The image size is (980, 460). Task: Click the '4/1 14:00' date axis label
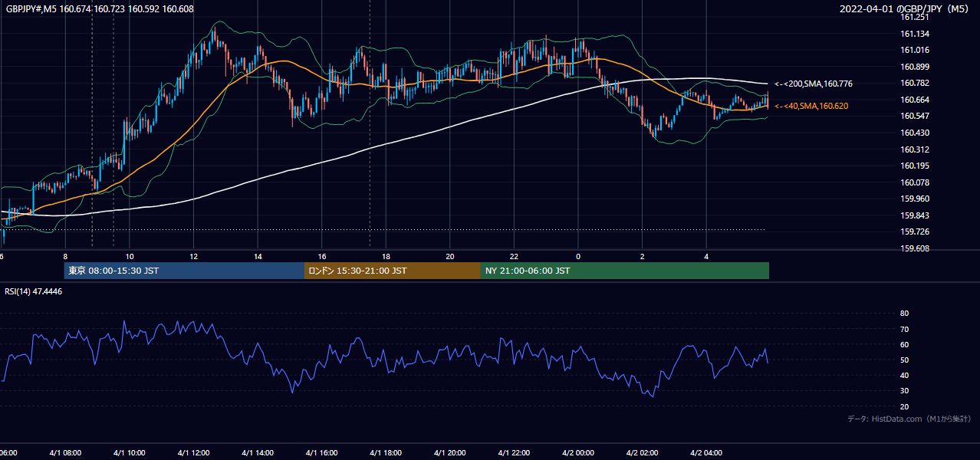[257, 453]
